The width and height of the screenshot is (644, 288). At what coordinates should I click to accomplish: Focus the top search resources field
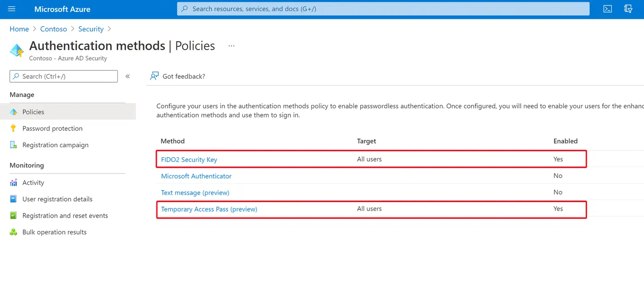click(x=383, y=9)
